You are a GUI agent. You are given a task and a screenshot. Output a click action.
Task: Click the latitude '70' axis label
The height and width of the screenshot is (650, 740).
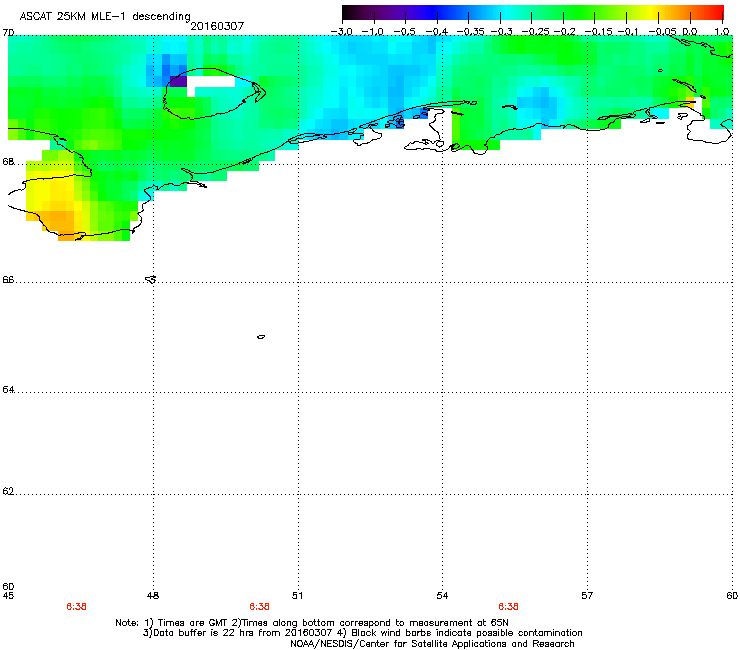8,33
